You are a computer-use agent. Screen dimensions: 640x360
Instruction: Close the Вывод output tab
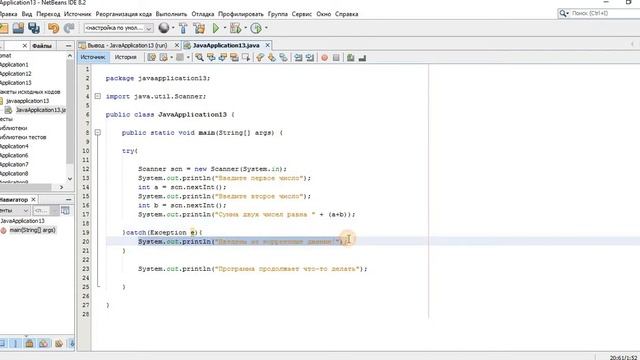pyautogui.click(x=177, y=45)
